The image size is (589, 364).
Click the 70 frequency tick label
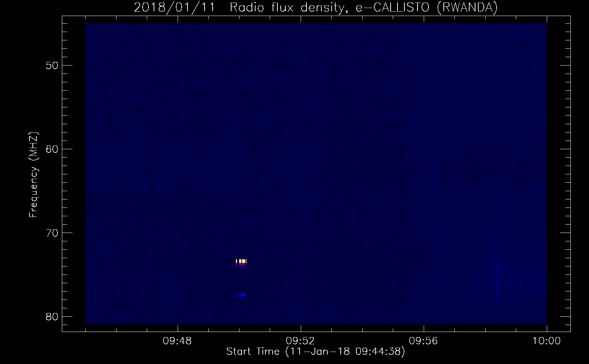pyautogui.click(x=52, y=233)
